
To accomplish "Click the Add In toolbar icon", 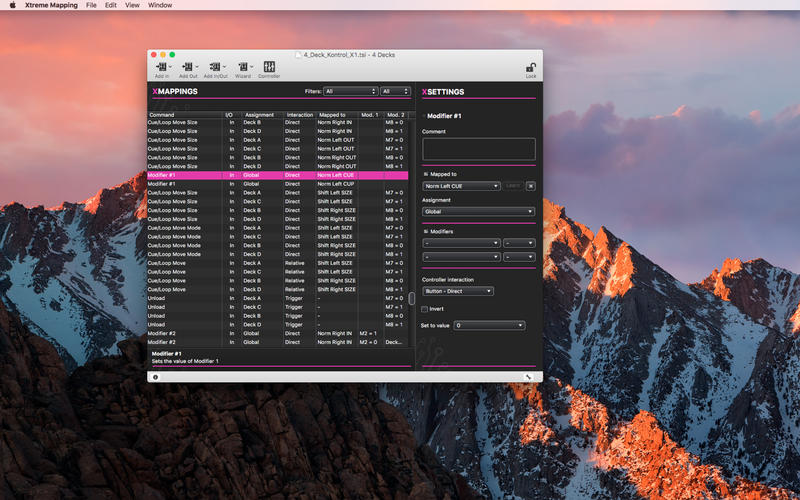I will click(162, 67).
